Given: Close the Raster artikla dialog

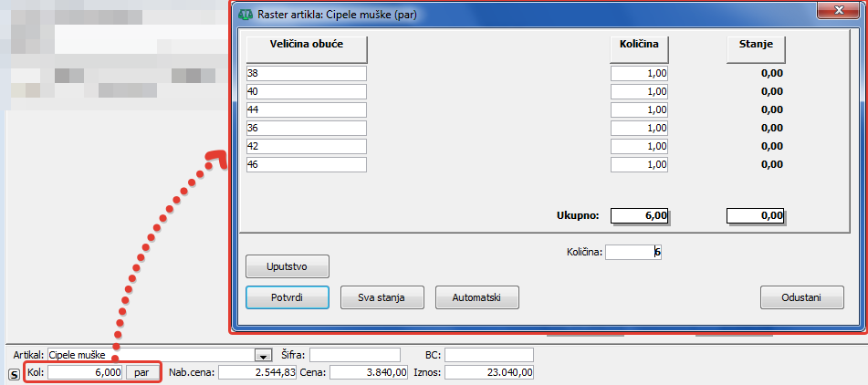Looking at the screenshot, I should [837, 13].
